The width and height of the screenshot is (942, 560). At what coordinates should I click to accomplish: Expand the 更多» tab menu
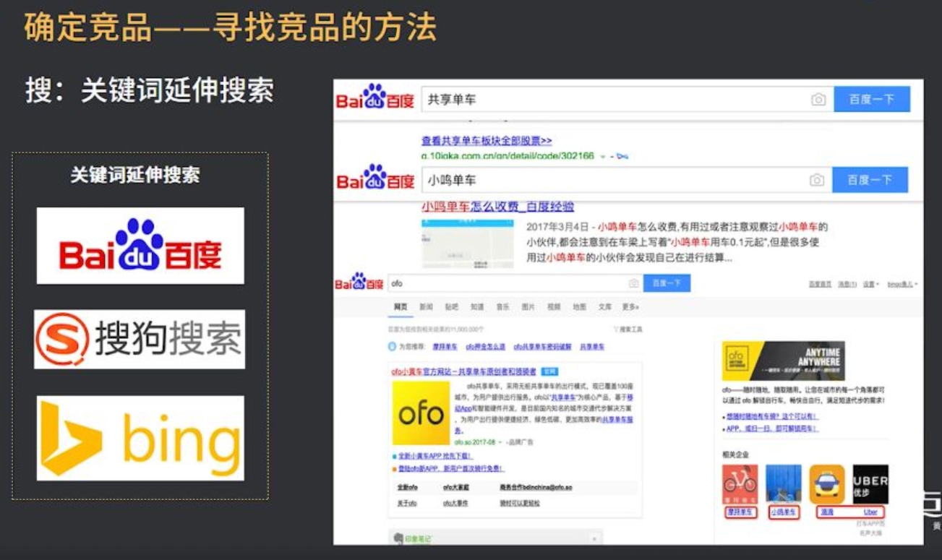[631, 307]
